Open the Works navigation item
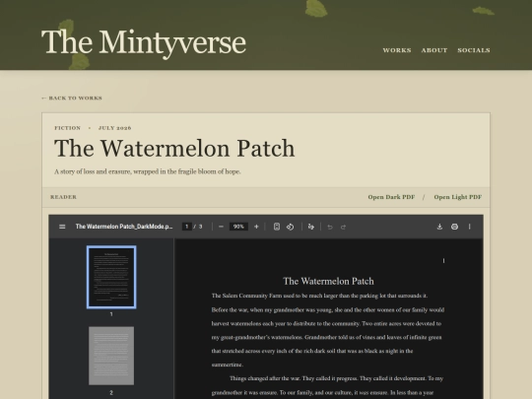Viewport: 532px width, 399px height. 397,50
